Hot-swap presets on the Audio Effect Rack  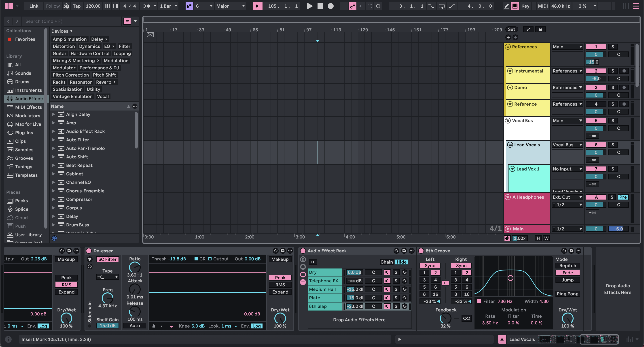[396, 251]
